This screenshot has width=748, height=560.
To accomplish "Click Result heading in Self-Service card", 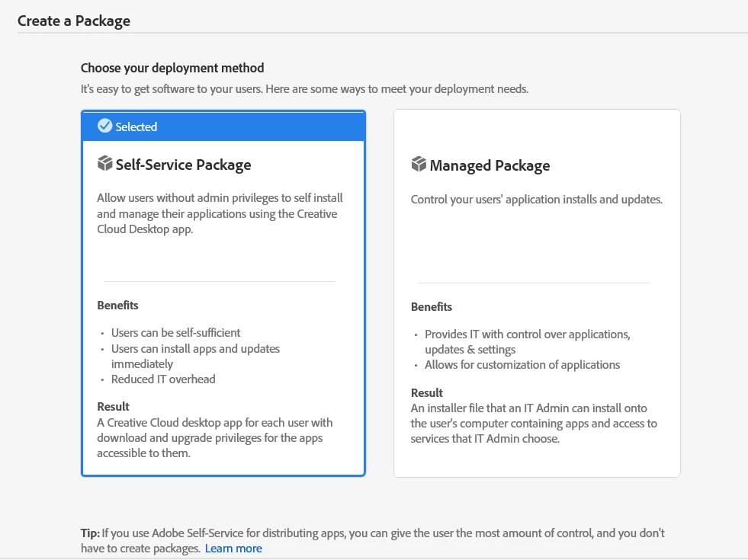I will [114, 406].
